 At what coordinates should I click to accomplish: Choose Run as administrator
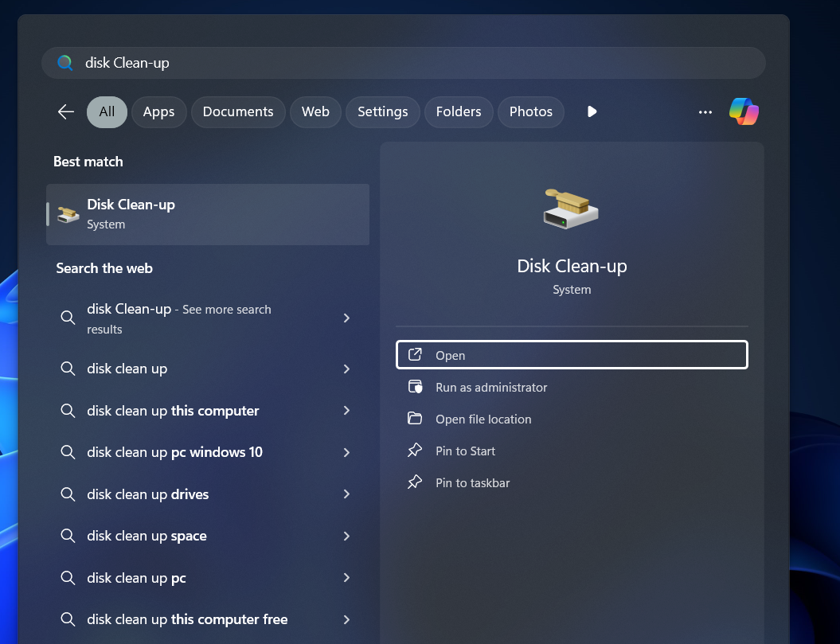pos(572,387)
